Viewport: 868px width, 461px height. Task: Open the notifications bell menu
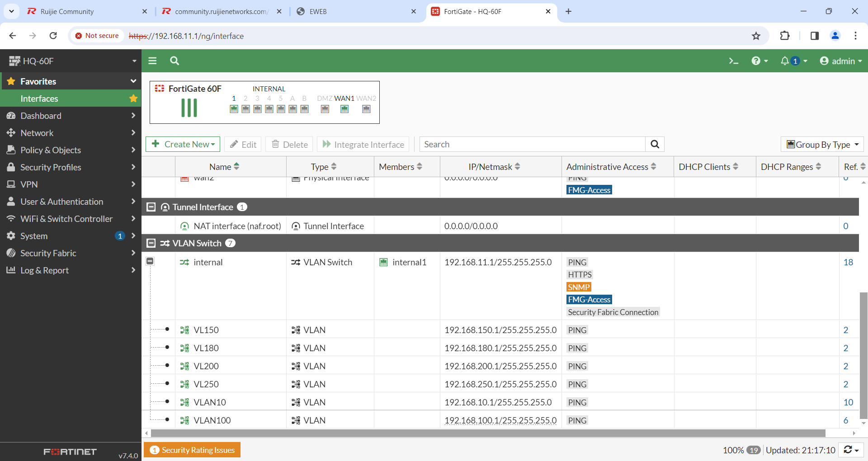[793, 61]
